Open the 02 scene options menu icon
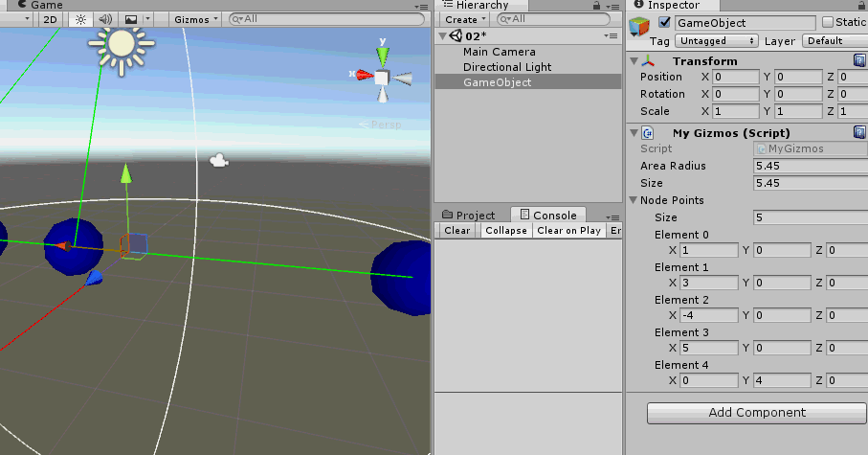This screenshot has width=868, height=455. [611, 36]
